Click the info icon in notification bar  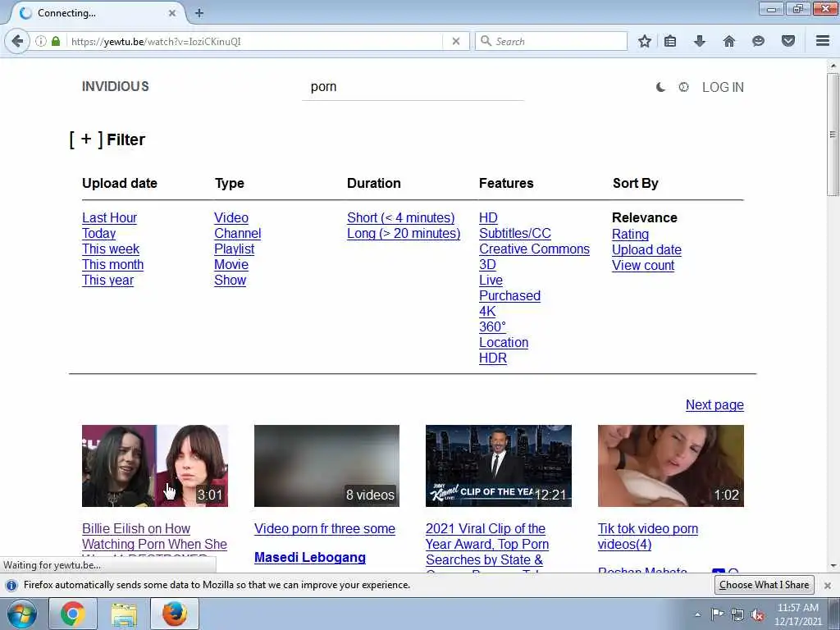point(11,585)
